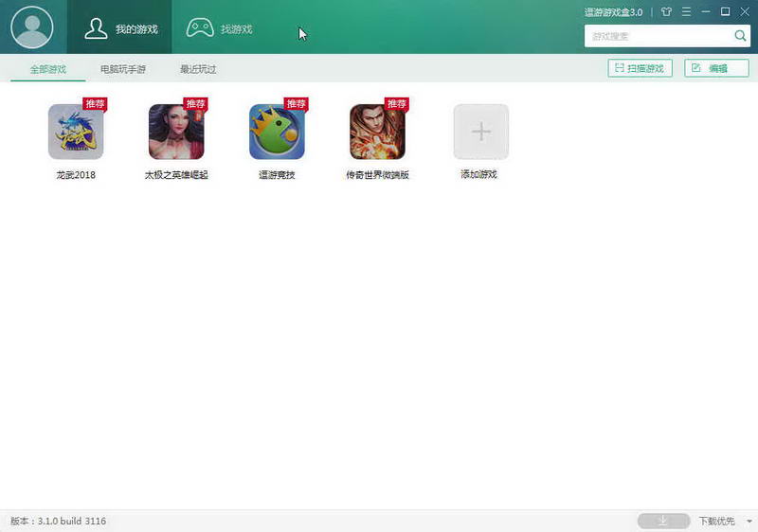Click the 龙武2018 name label
Viewport: 758px width, 532px height.
pyautogui.click(x=76, y=175)
